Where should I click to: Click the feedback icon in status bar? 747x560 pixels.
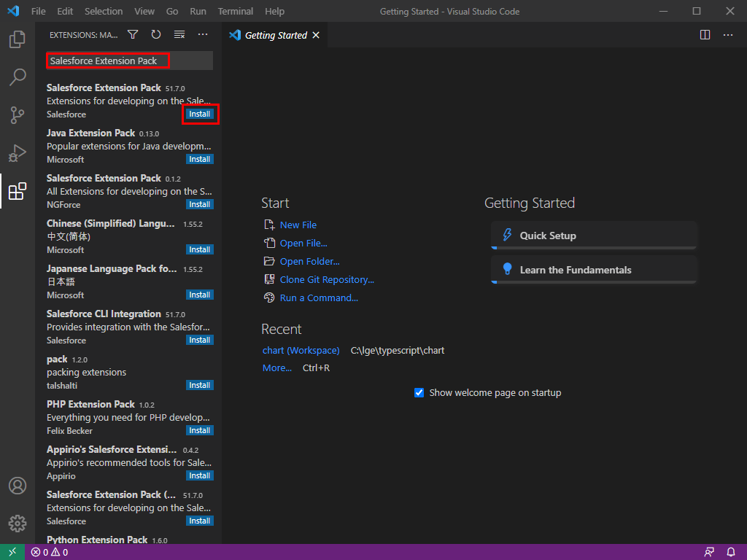(x=709, y=553)
